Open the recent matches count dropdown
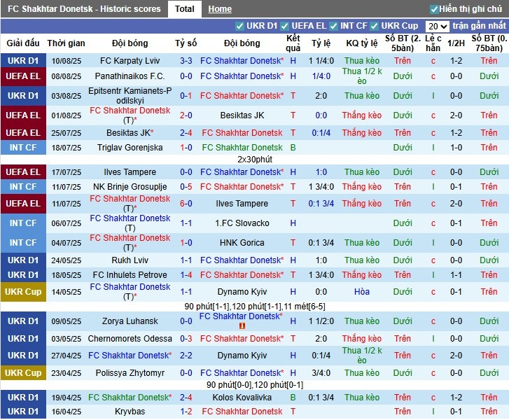Screen dimensions: 509x420 click(x=437, y=26)
